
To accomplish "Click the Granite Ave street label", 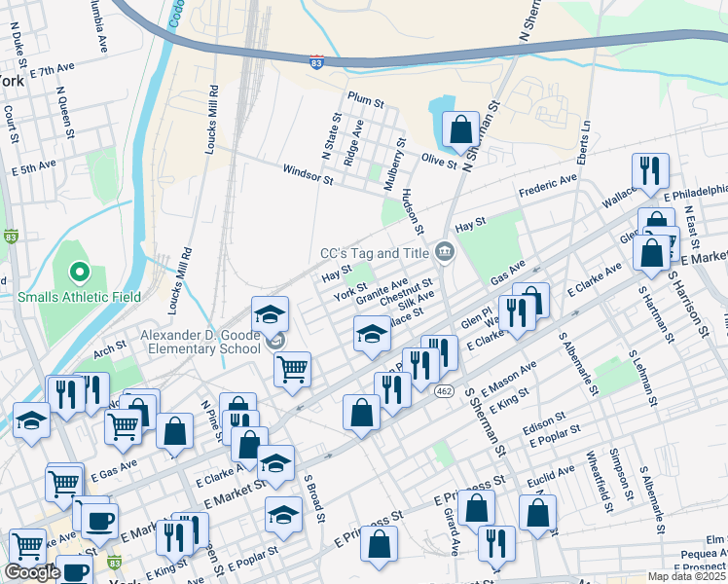I will coord(382,292).
